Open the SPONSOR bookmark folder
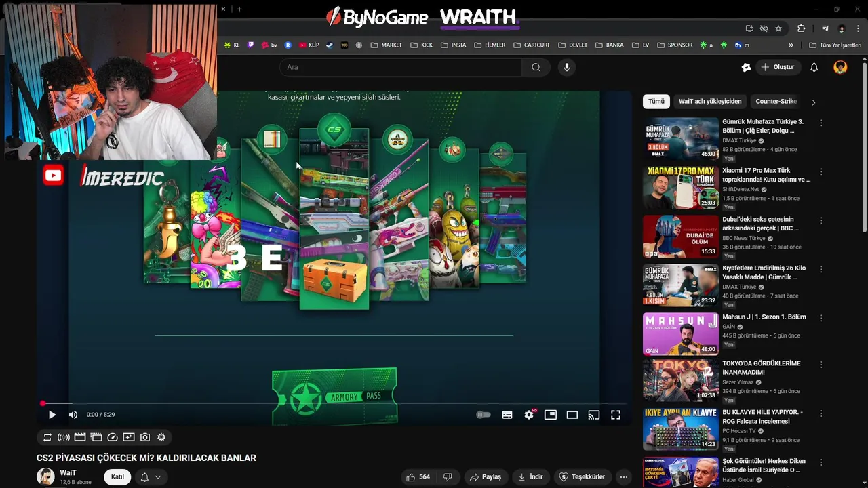Viewport: 868px width, 488px height. click(675, 45)
